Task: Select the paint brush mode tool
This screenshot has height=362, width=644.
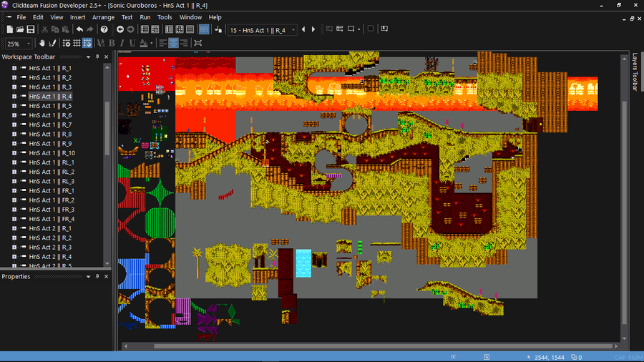Action: tap(52, 43)
